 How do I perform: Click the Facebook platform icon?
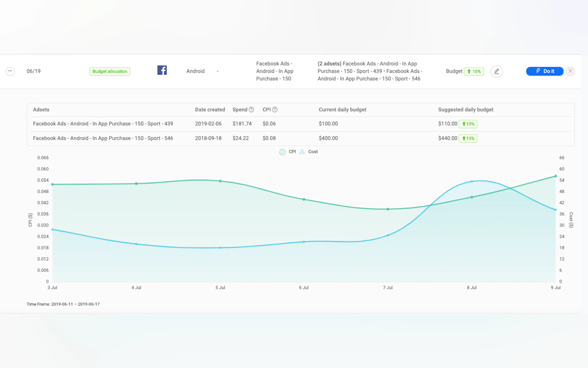(x=162, y=70)
